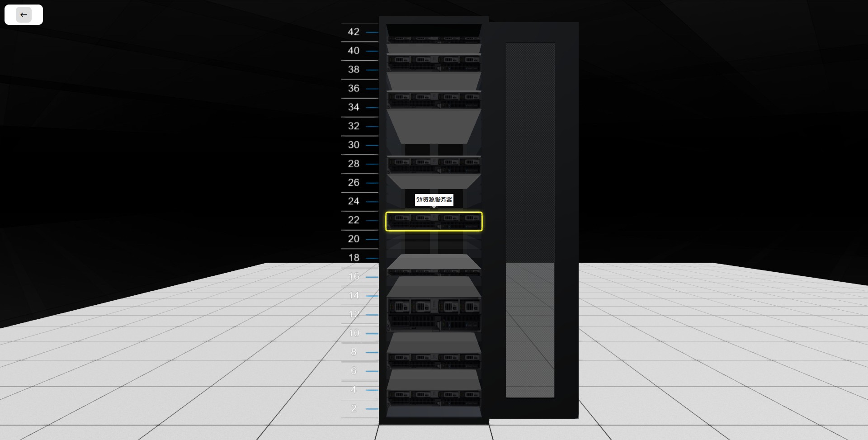
Task: Click rack unit label 30
Action: pos(354,145)
